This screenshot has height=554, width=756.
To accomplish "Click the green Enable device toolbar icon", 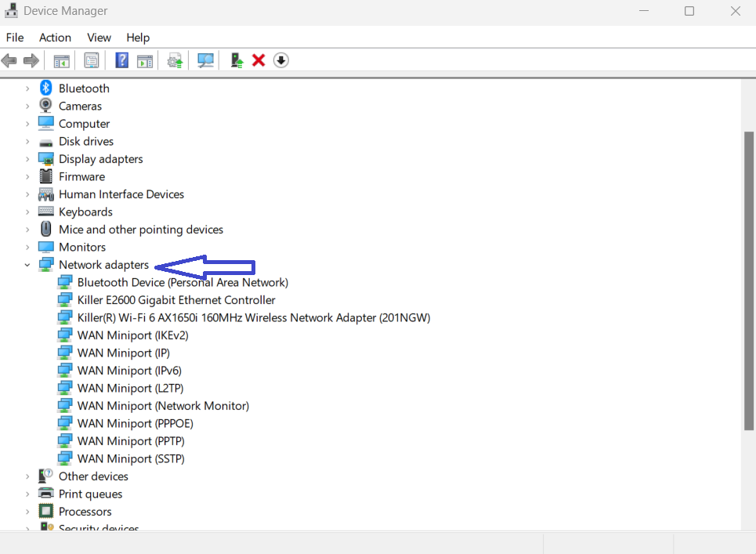I will pyautogui.click(x=237, y=60).
